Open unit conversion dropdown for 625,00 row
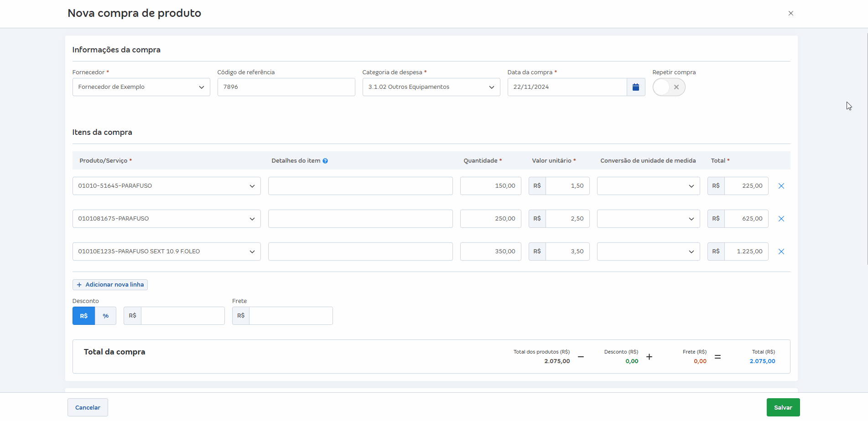Image resolution: width=868 pixels, height=421 pixels. coord(648,219)
